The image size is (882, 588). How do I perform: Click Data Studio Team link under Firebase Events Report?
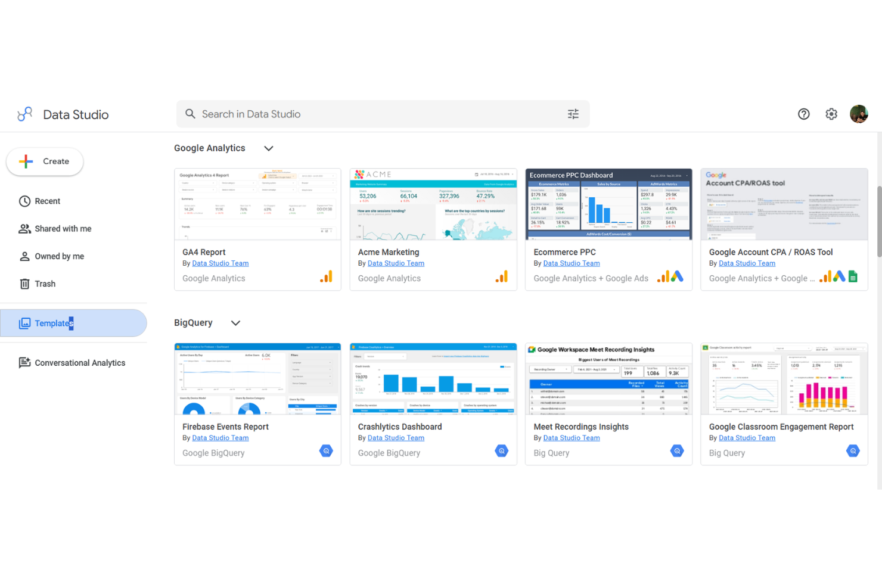click(220, 438)
